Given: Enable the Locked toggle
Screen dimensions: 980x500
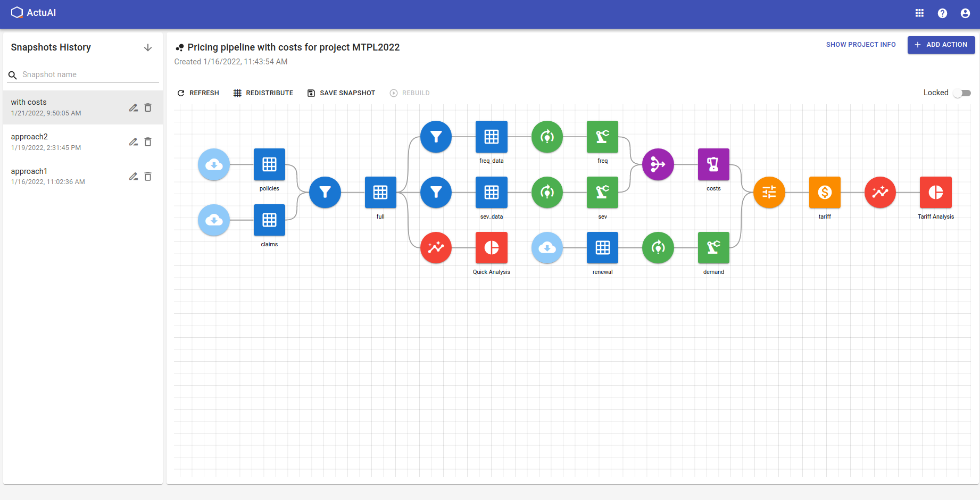Looking at the screenshot, I should point(962,93).
